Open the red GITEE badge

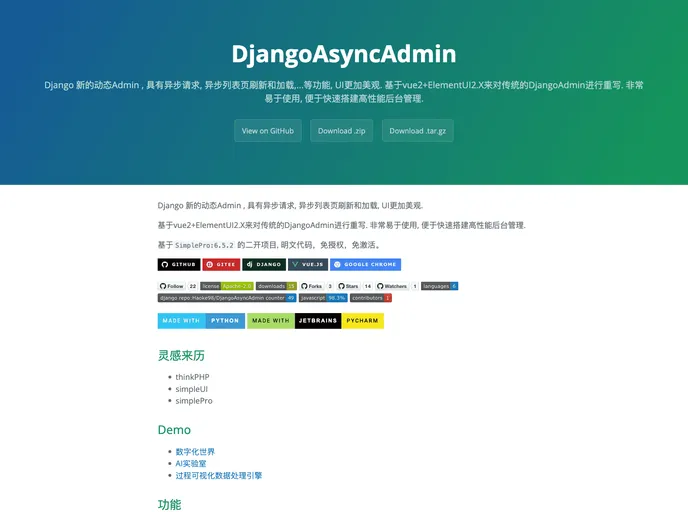coord(221,265)
